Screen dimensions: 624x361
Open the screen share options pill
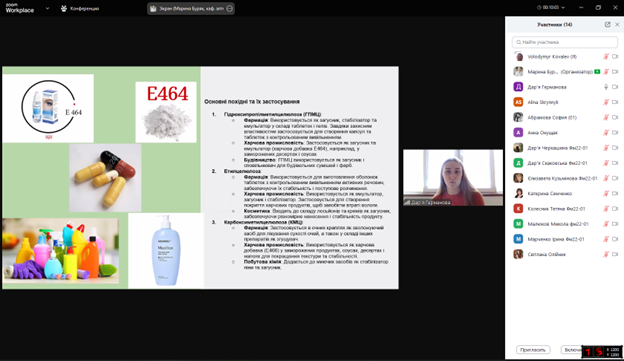(x=191, y=8)
